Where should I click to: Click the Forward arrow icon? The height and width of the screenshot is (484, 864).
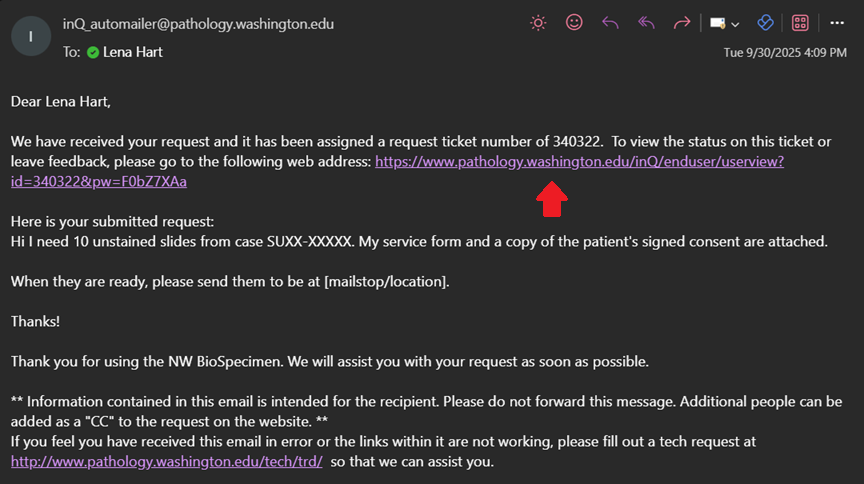point(682,23)
